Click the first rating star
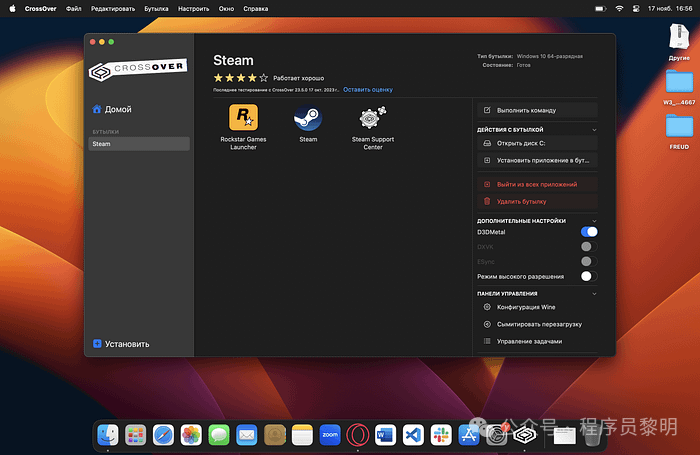The image size is (700, 455). 218,78
